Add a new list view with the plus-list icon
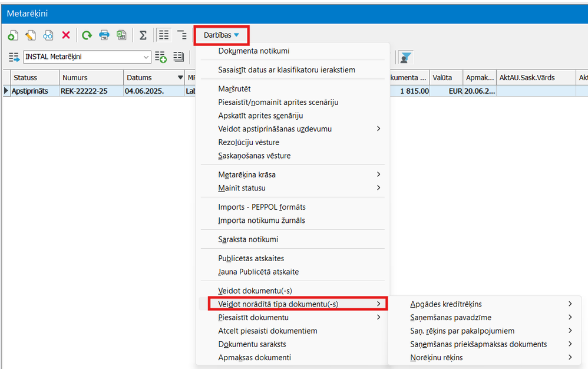Screen dimensions: 588x369 [x=160, y=57]
